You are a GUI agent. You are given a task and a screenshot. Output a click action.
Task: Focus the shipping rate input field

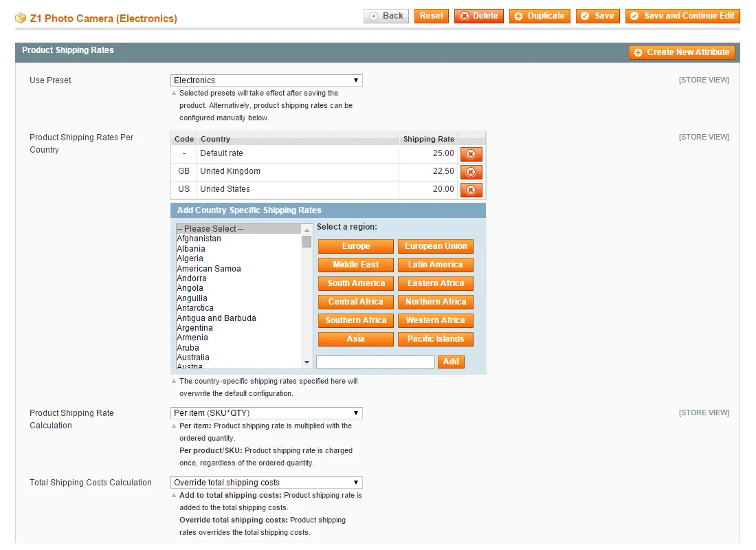[x=375, y=362]
